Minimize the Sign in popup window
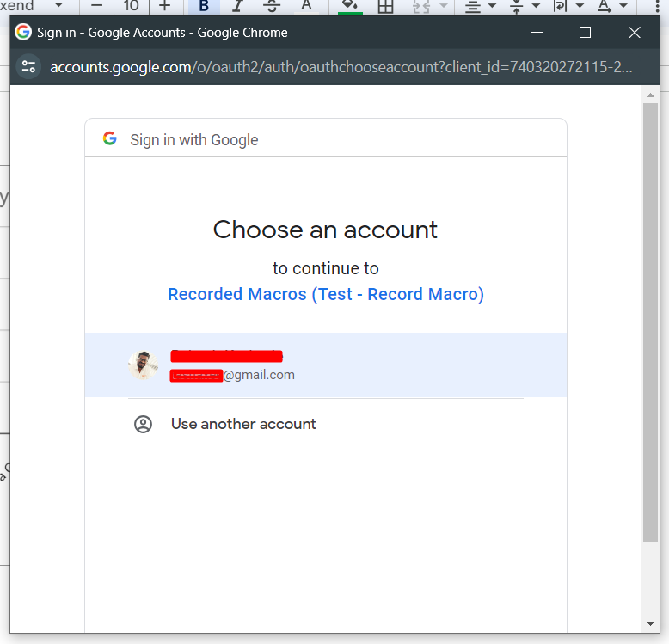This screenshot has height=644, width=669. point(537,33)
